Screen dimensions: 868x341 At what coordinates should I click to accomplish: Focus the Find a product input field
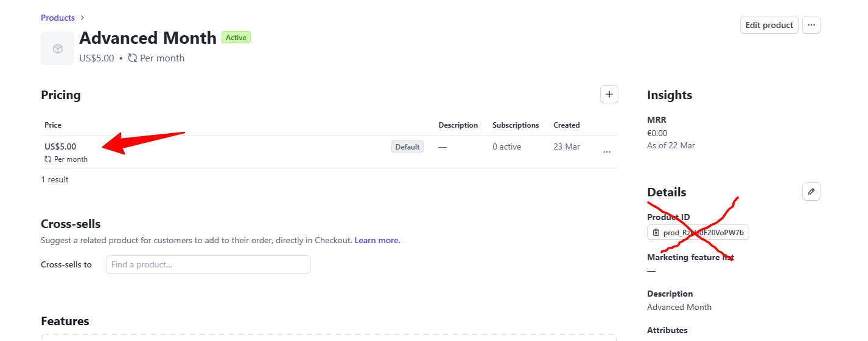click(208, 264)
